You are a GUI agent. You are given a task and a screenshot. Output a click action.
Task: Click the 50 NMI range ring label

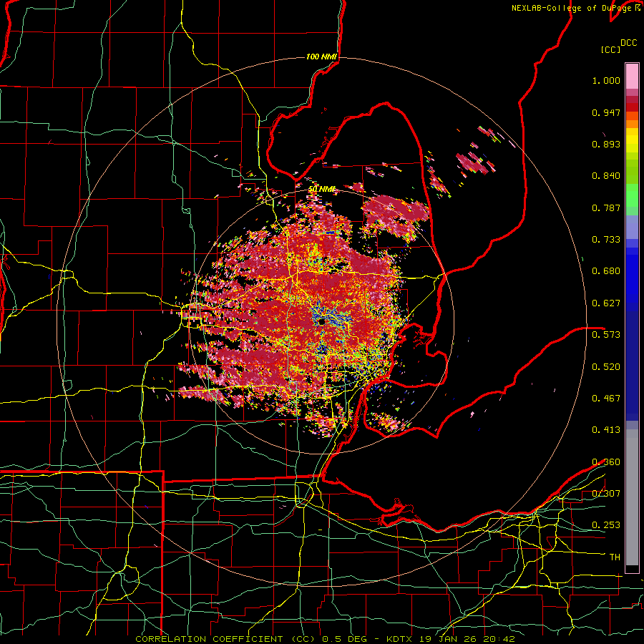point(321,189)
